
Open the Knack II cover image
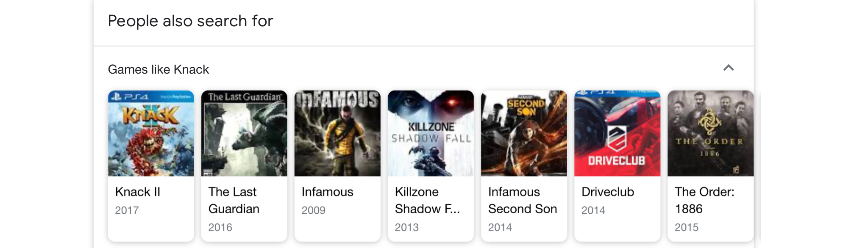(151, 133)
